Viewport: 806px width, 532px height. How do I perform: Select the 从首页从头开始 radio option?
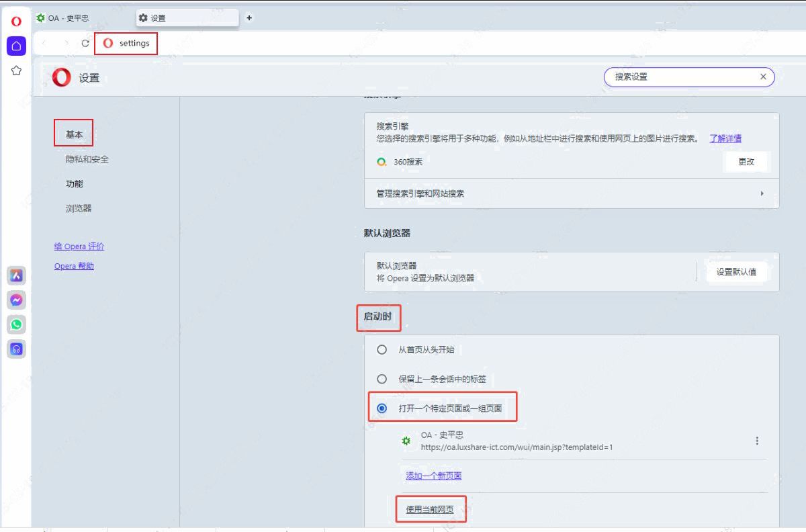(x=382, y=350)
